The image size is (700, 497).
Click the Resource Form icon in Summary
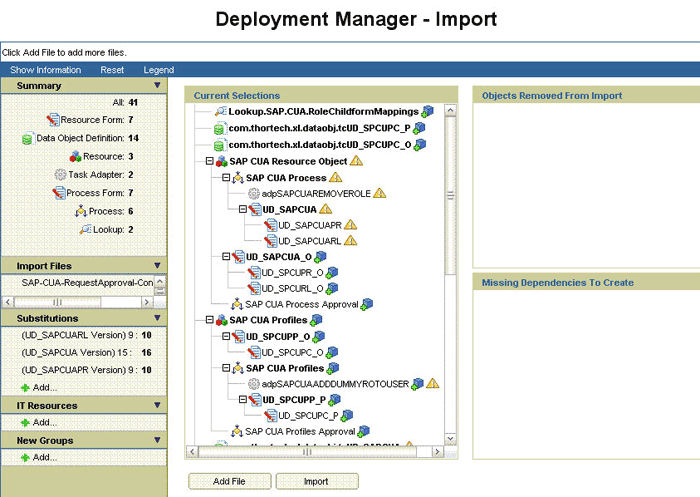tap(53, 120)
